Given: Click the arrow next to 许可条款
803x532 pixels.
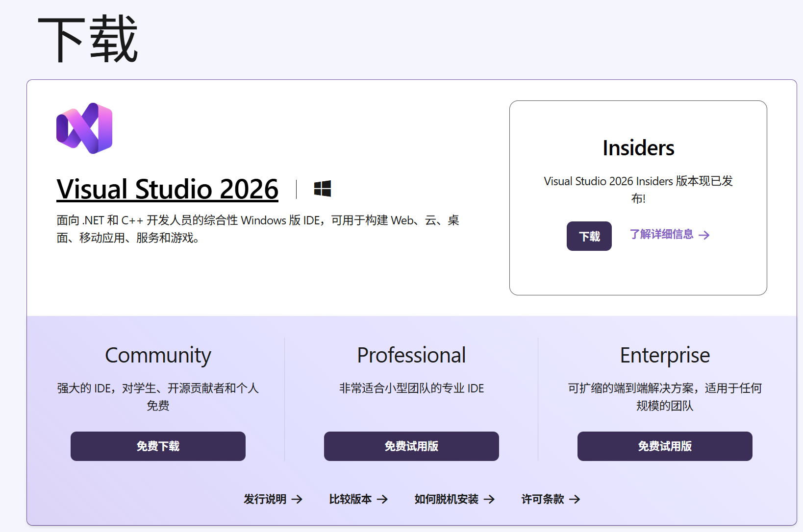Looking at the screenshot, I should pyautogui.click(x=575, y=499).
